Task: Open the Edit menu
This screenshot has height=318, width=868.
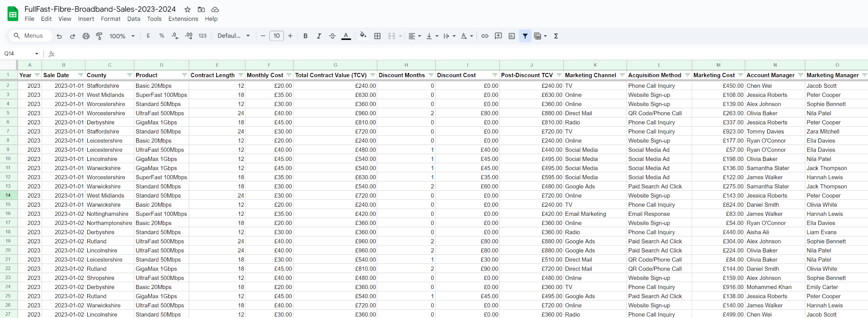Action: [46, 19]
